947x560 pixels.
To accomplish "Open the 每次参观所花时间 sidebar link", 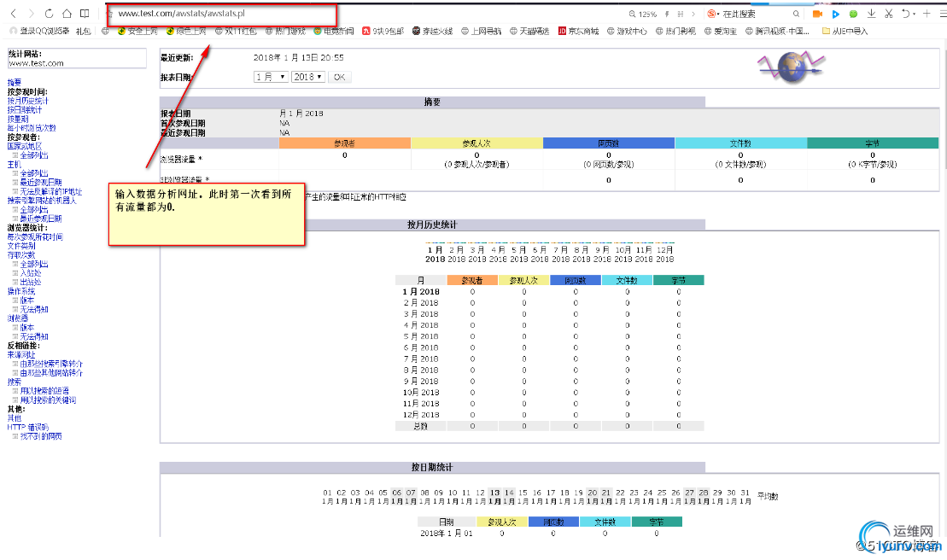I will tap(35, 236).
